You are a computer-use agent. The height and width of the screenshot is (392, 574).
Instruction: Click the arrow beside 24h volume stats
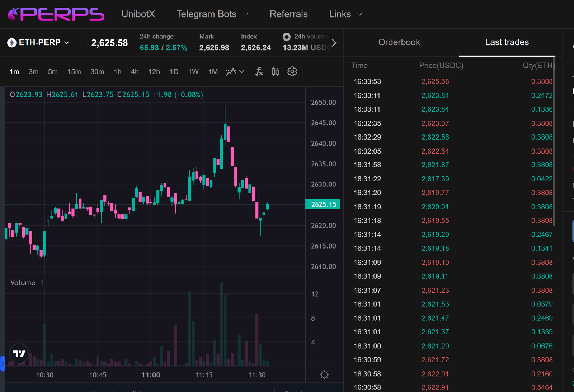tap(334, 42)
